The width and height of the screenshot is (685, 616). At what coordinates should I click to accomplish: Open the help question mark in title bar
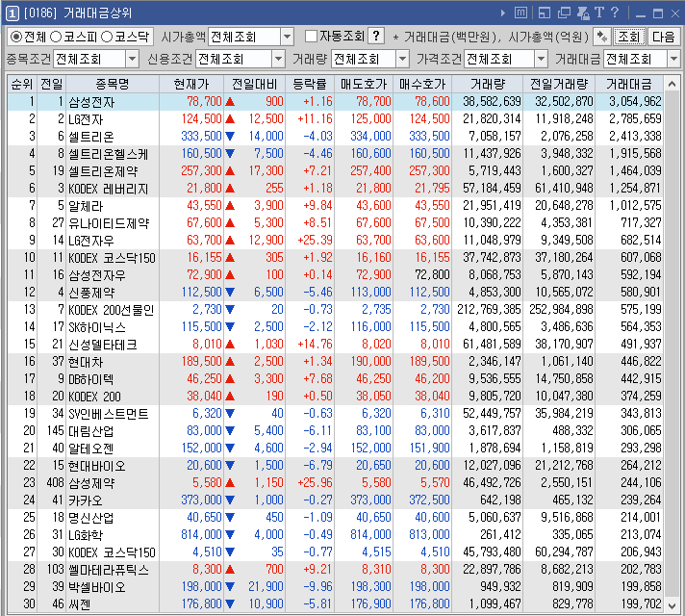(615, 13)
